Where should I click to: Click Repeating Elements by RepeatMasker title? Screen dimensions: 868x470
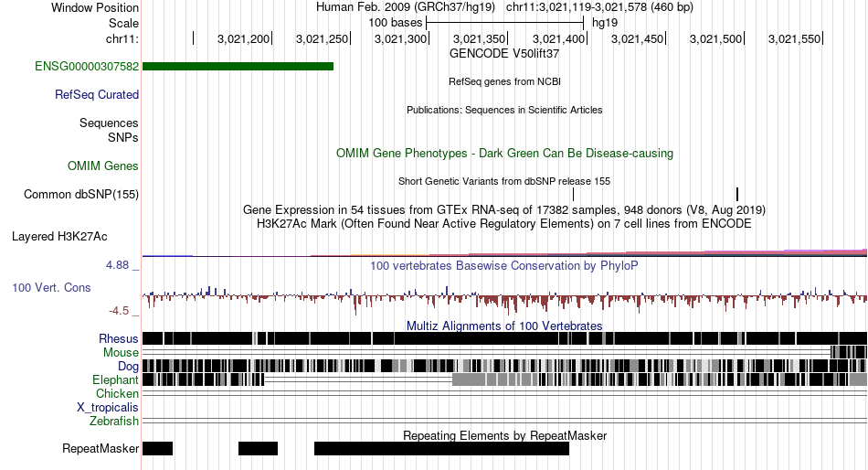pos(504,436)
